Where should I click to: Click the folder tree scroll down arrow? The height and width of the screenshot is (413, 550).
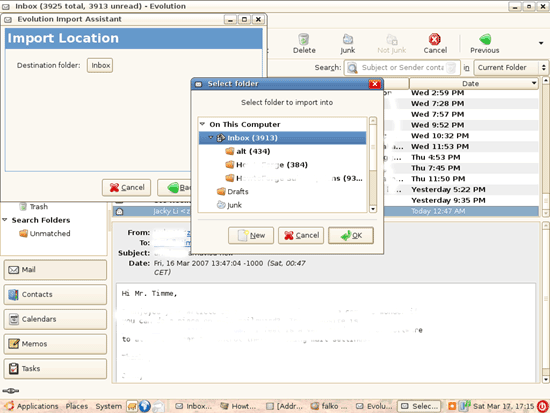click(373, 209)
